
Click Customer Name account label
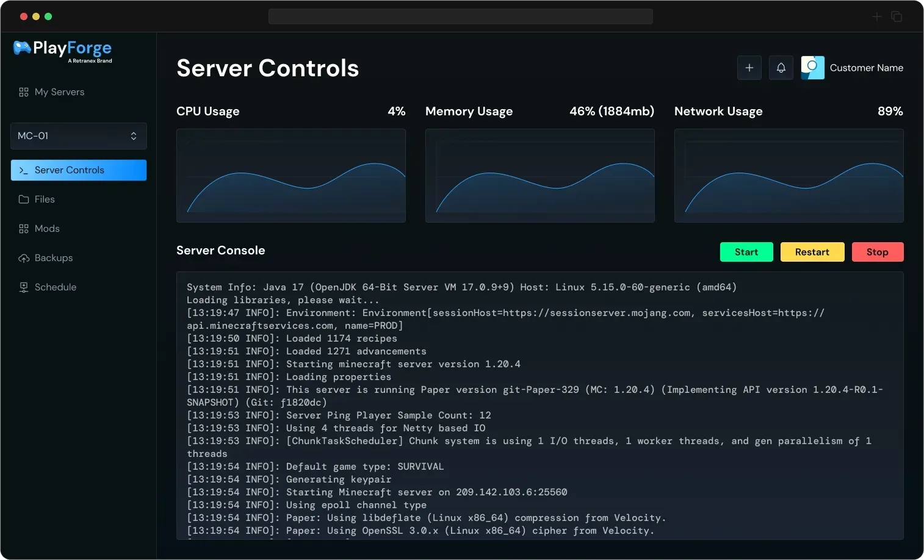click(867, 68)
